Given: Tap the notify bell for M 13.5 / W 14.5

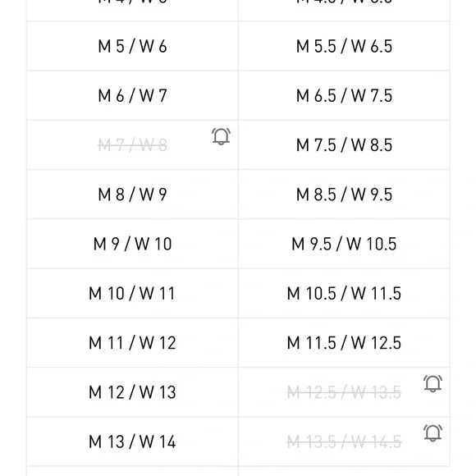Looking at the screenshot, I should click(x=433, y=433).
